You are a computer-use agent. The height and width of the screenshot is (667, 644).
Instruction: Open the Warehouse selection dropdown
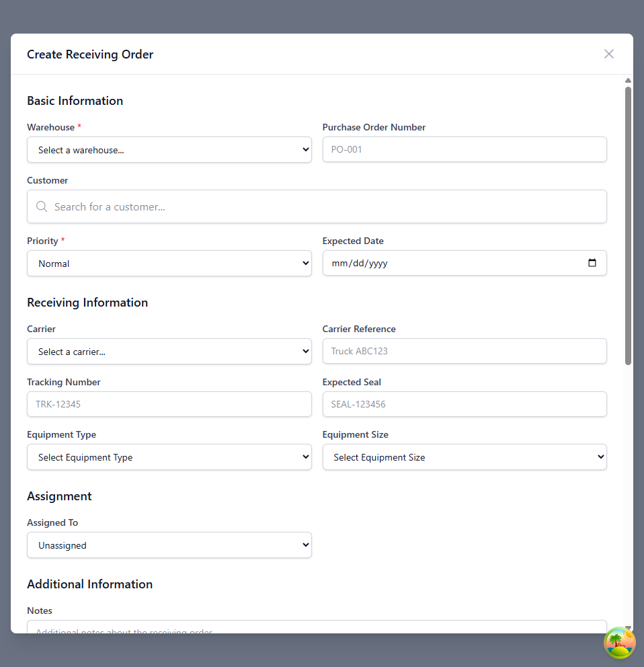tap(169, 149)
